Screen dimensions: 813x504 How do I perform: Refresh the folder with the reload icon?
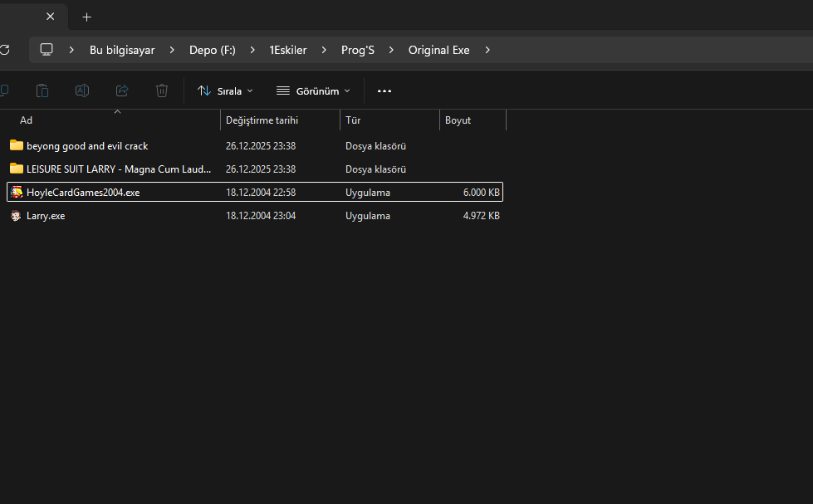pos(5,50)
